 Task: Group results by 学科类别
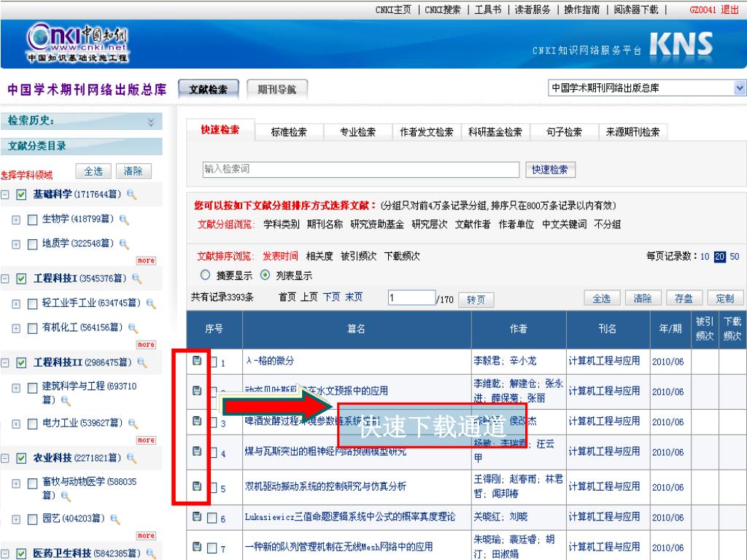(281, 225)
